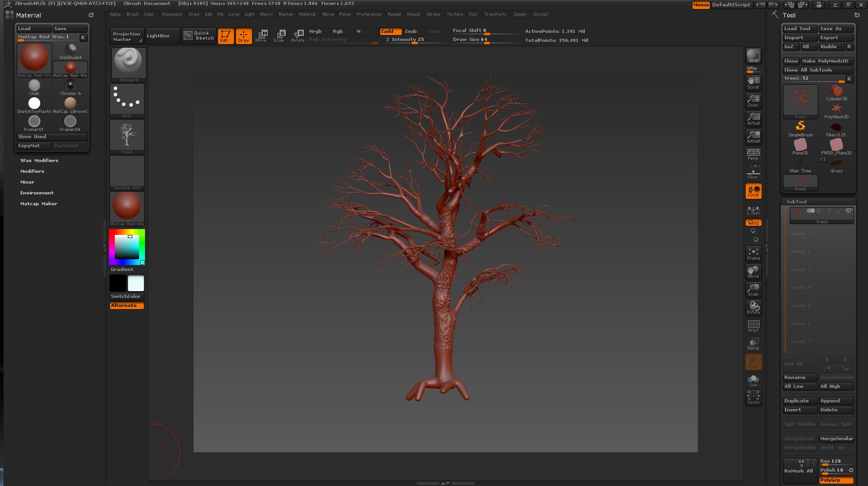Click the black secondary color swatch
The height and width of the screenshot is (486, 868).
[x=118, y=283]
